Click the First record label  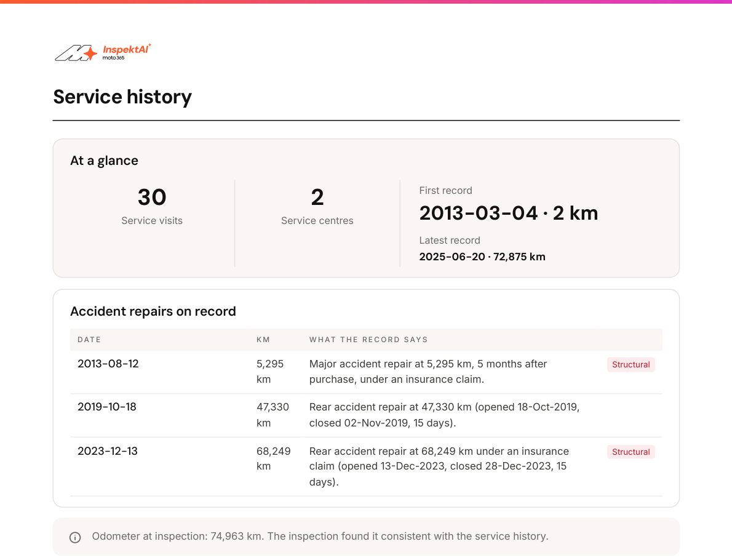click(x=445, y=191)
